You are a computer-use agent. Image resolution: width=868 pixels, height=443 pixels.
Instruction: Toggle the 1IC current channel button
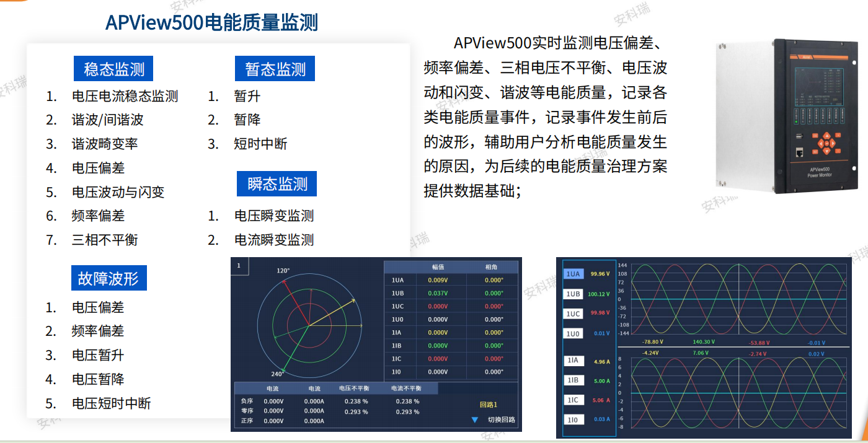pyautogui.click(x=573, y=400)
